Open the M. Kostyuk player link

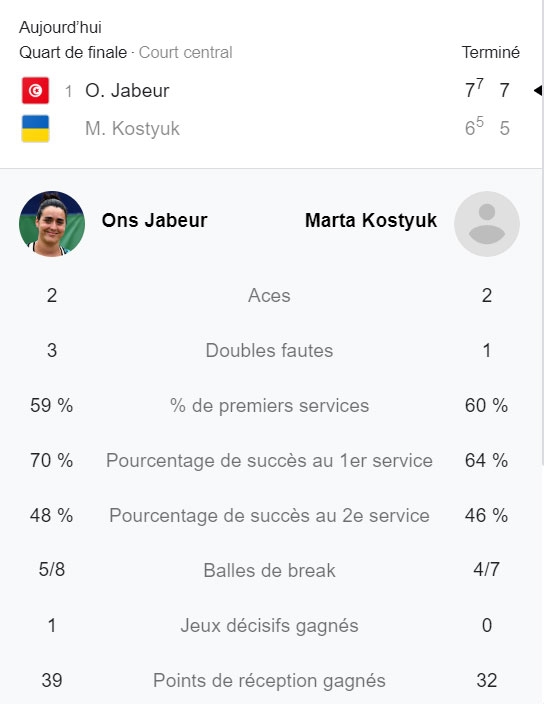pos(132,128)
